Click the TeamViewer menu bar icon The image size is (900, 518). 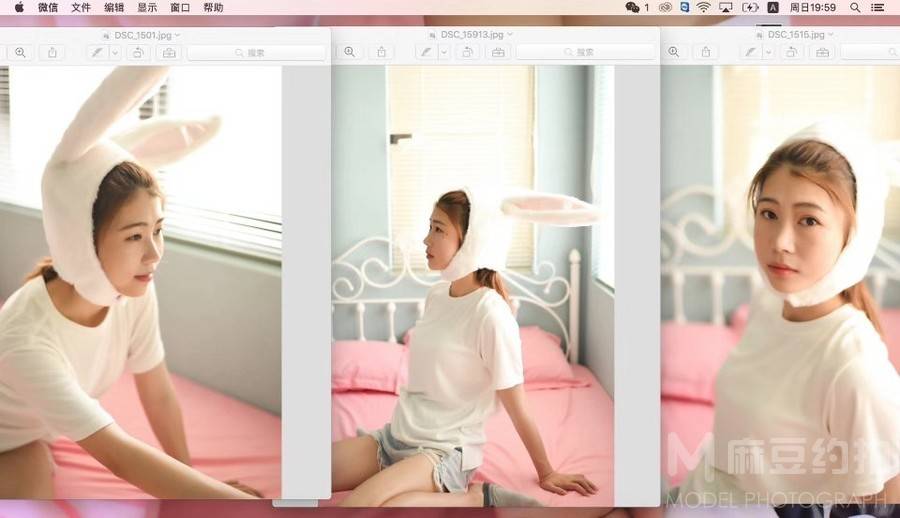pyautogui.click(x=685, y=7)
